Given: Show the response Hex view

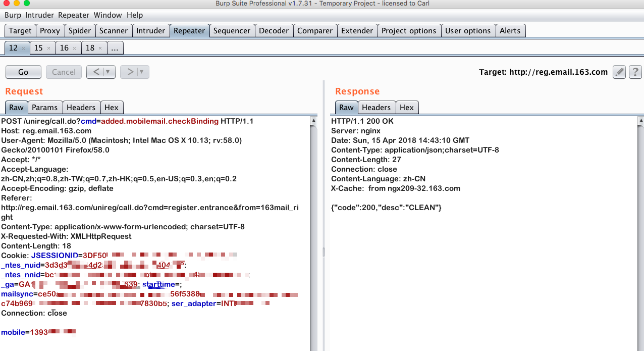Looking at the screenshot, I should click(x=407, y=108).
